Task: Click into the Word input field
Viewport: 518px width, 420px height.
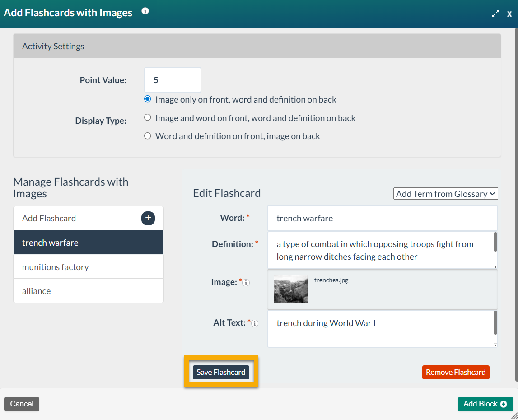Action: coord(382,218)
